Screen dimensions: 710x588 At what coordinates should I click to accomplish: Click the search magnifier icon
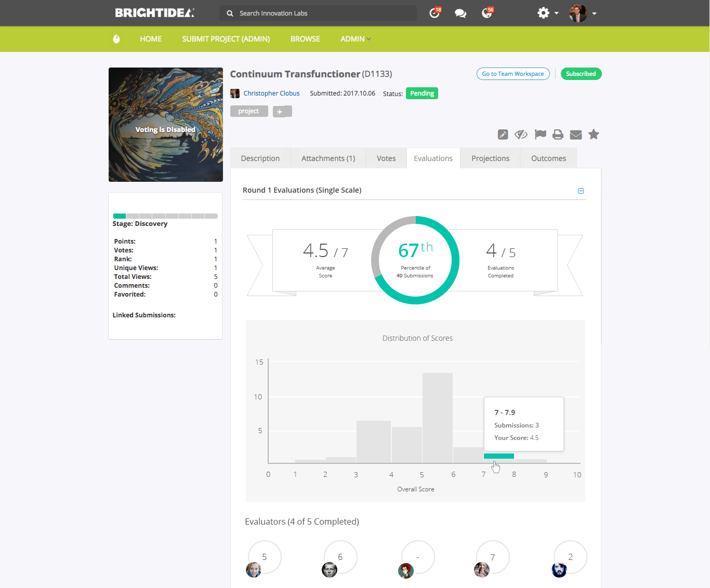[x=230, y=14]
